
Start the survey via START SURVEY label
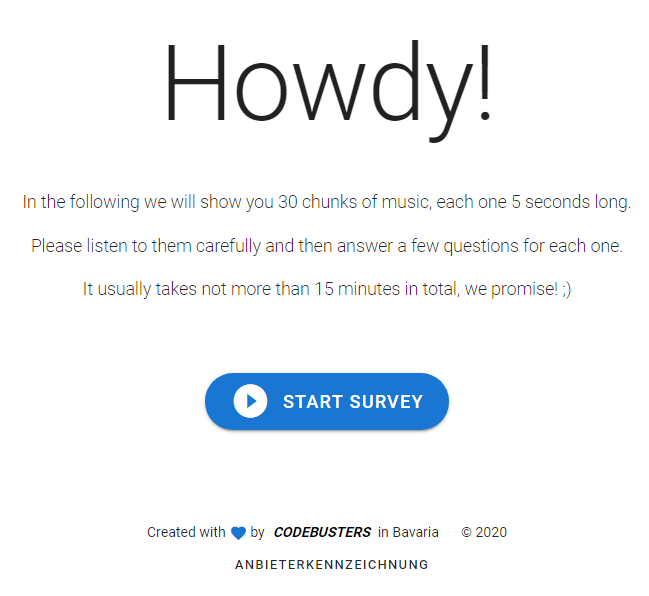pos(353,401)
